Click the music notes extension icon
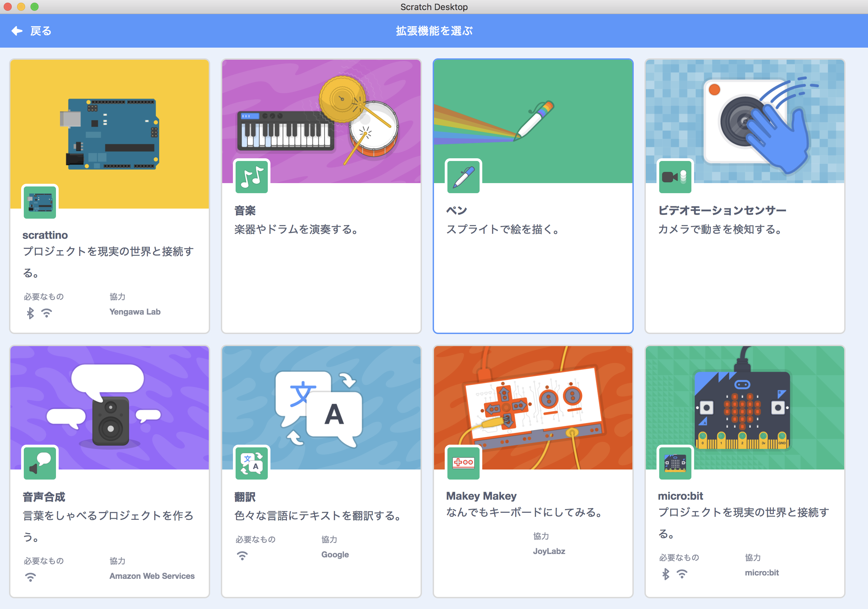This screenshot has width=868, height=609. (x=251, y=177)
